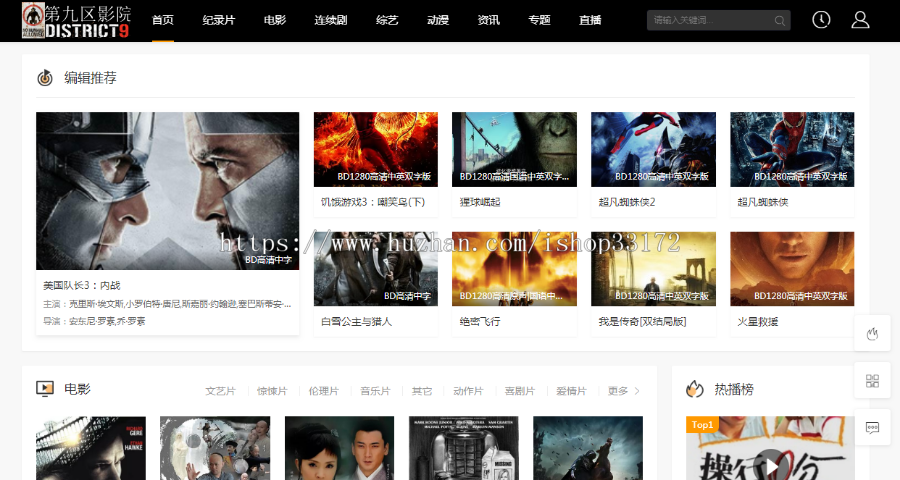Image resolution: width=900 pixels, height=480 pixels.
Task: Click the 绝密飞行 title link
Action: 480,322
